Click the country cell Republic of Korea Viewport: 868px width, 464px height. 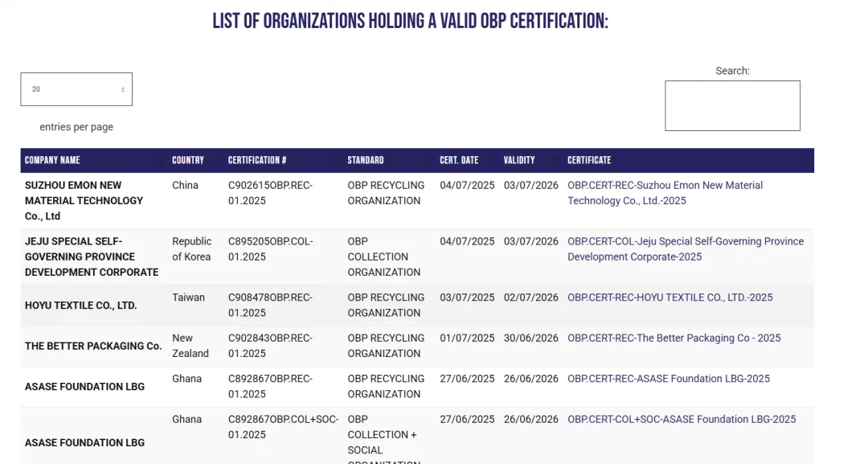point(191,248)
